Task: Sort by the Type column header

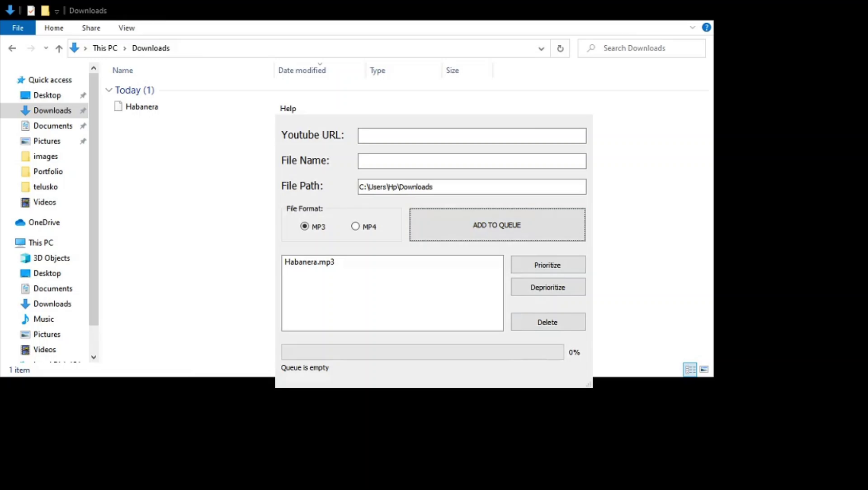Action: (377, 70)
